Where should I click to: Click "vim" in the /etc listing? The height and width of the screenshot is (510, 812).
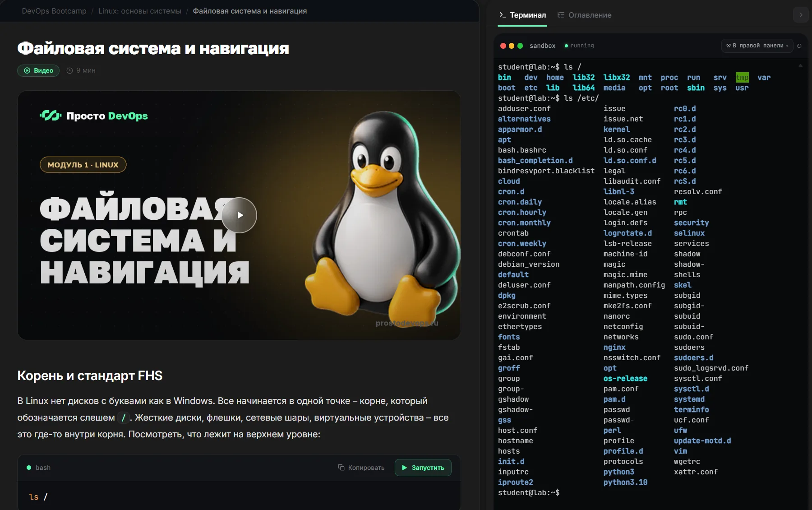point(681,451)
